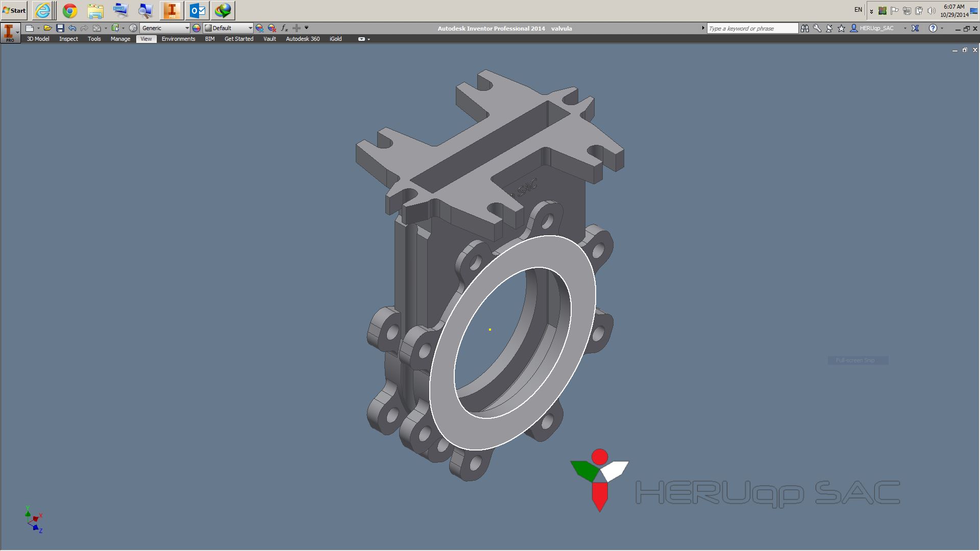This screenshot has height=551, width=980.
Task: Click the binoculars search icon
Action: 805,29
